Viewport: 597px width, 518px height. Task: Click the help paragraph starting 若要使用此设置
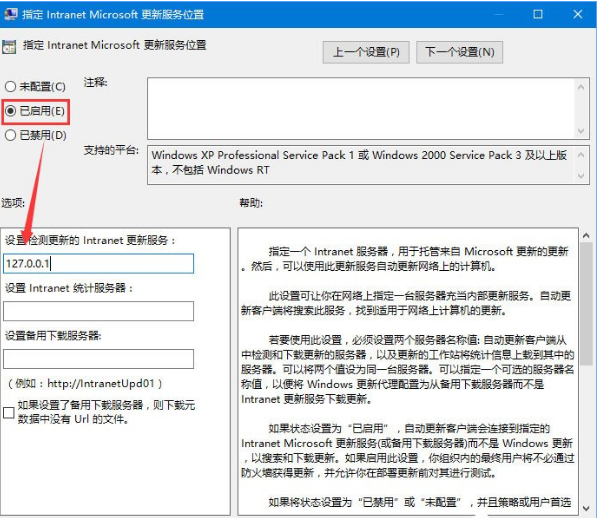click(407, 369)
